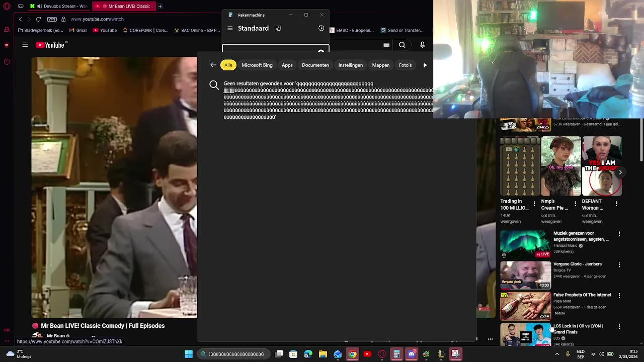Click the taskbar search box
Screen dimensions: 644x362
coord(233,354)
